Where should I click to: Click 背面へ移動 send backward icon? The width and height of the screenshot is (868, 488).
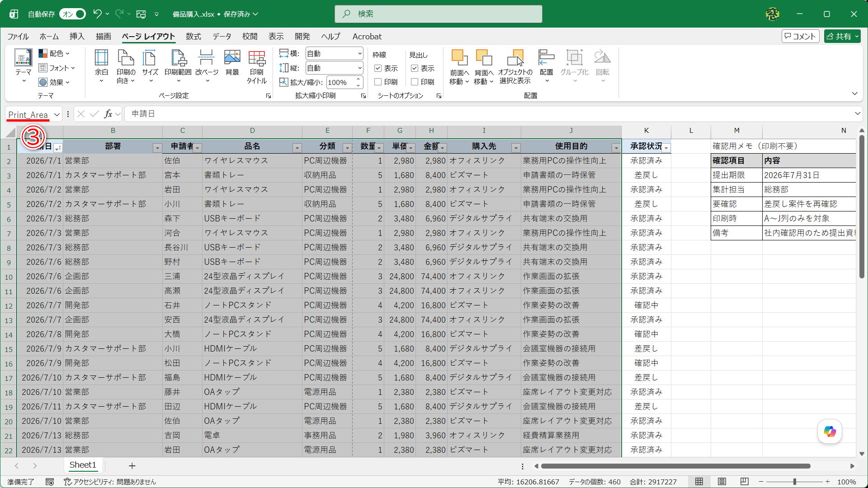(484, 58)
